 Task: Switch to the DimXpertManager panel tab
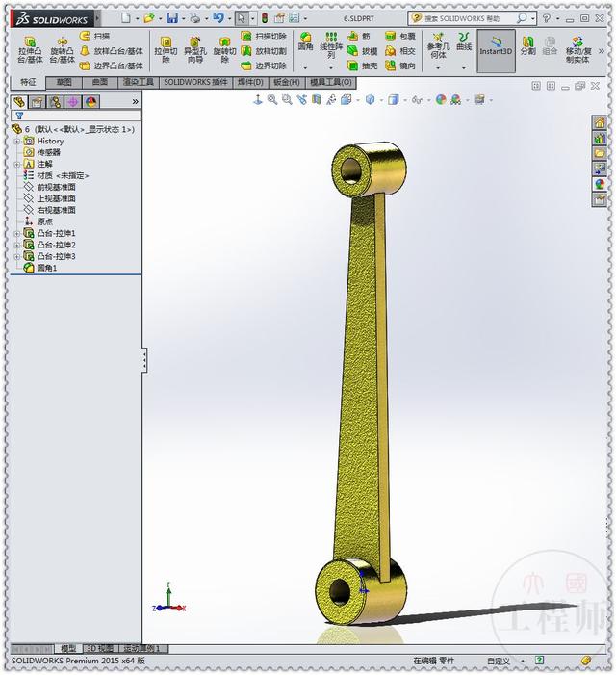tap(73, 102)
